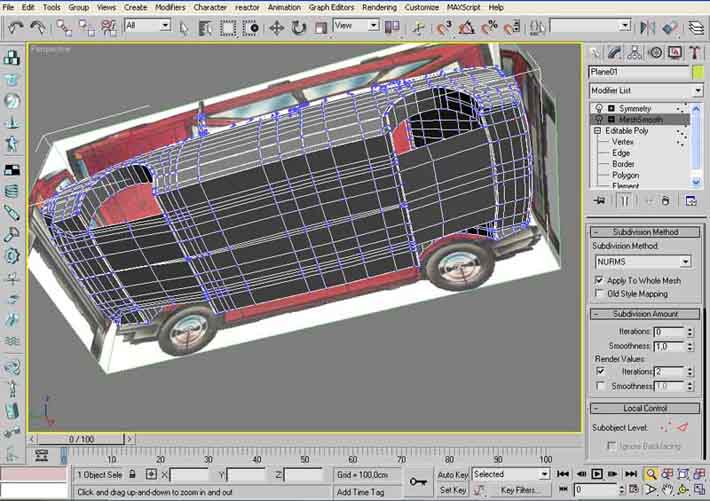Open the Rendering menu
Viewport: 710px width, 501px height.
pos(379,7)
